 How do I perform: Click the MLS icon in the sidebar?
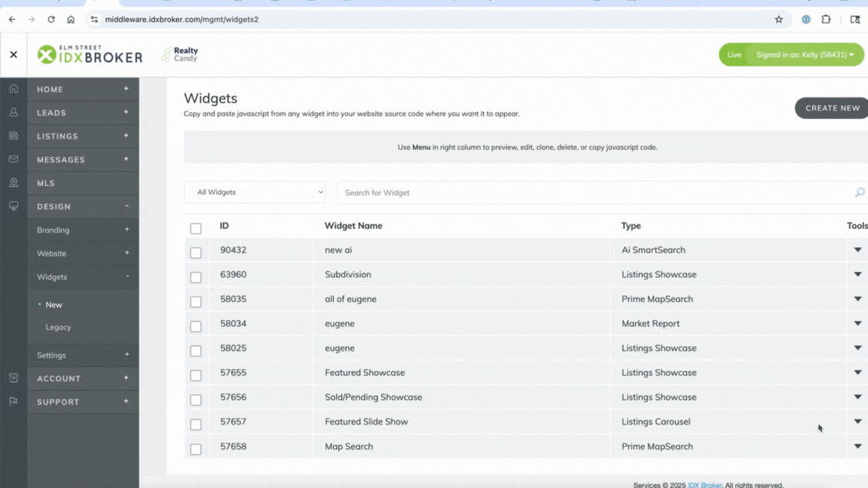(14, 182)
